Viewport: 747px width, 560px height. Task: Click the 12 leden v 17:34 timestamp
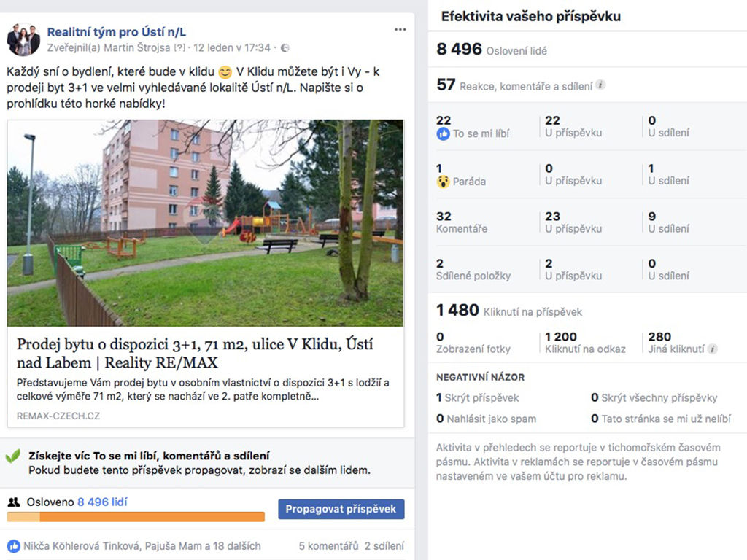(231, 48)
